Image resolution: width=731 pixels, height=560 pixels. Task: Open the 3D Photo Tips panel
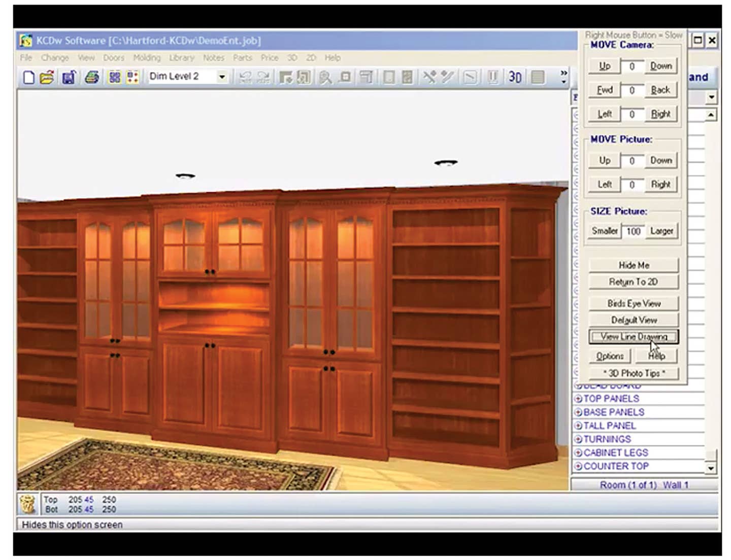click(x=633, y=373)
